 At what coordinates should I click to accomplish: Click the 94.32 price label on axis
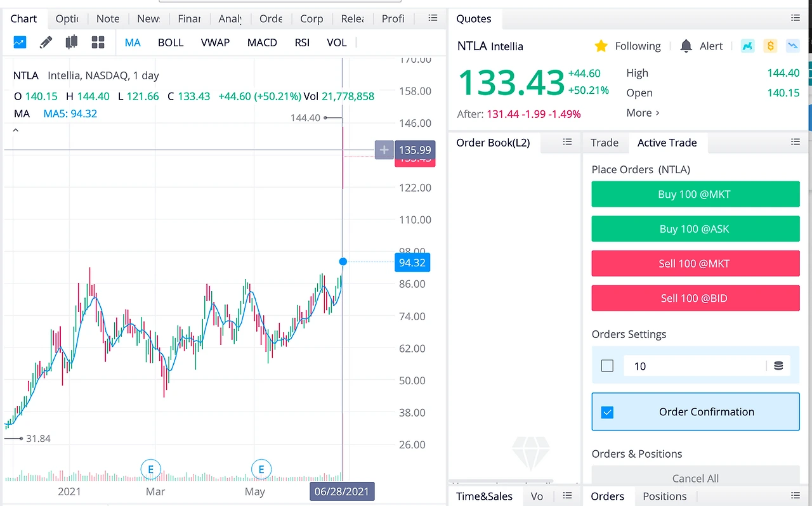[x=412, y=263]
